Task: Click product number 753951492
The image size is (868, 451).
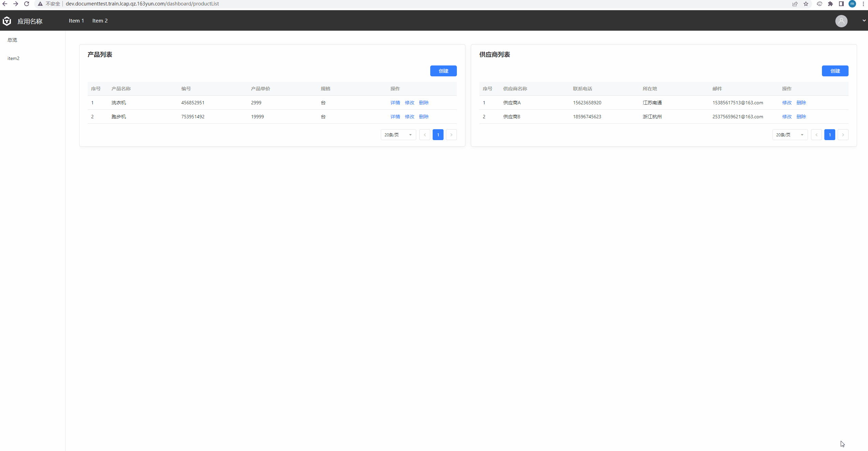Action: (x=193, y=117)
